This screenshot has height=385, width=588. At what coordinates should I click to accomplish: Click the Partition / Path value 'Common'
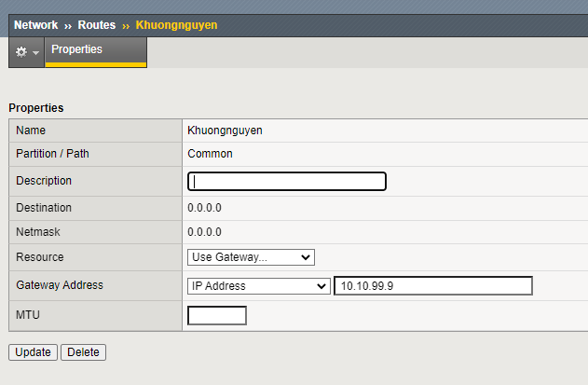tap(210, 154)
